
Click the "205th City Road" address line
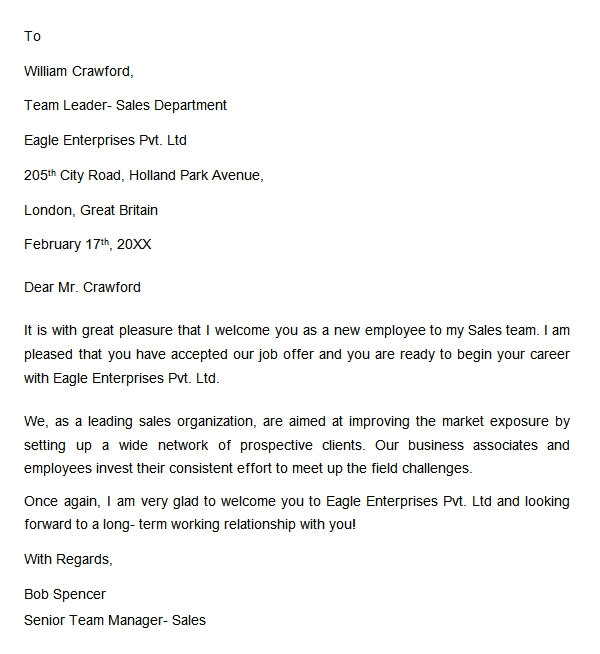143,176
